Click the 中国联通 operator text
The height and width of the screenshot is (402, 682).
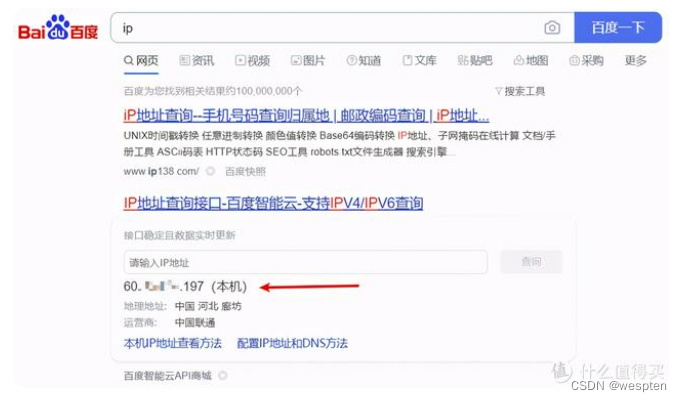195,323
